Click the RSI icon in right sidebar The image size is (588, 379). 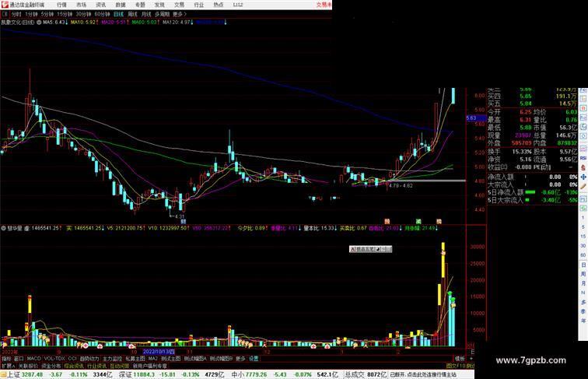tap(583, 158)
